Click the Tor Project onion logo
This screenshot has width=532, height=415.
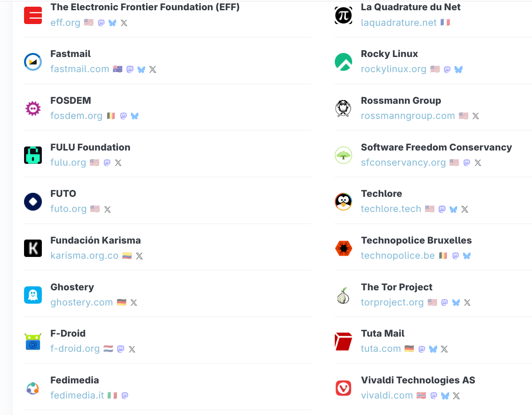[x=343, y=295]
